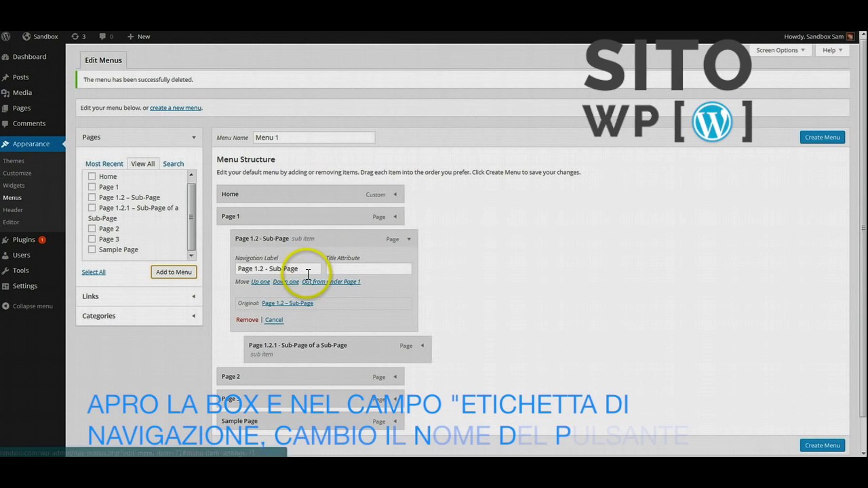Expand the Categories panel

pyautogui.click(x=139, y=316)
